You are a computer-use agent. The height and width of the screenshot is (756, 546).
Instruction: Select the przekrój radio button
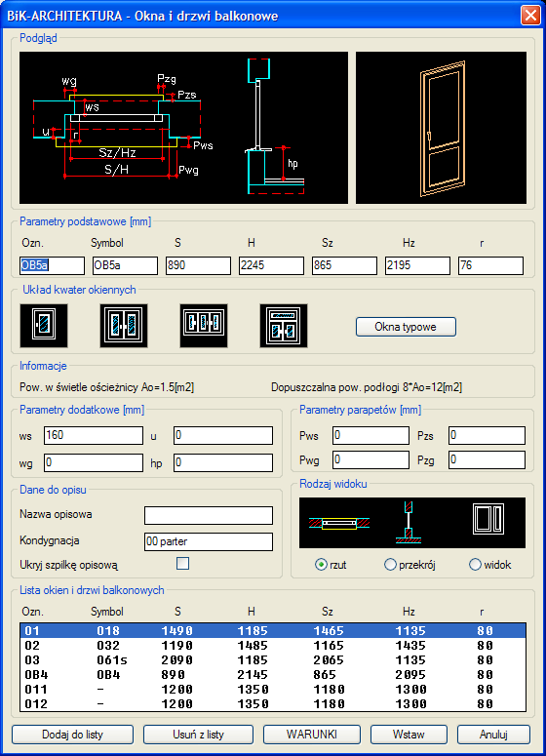(390, 565)
